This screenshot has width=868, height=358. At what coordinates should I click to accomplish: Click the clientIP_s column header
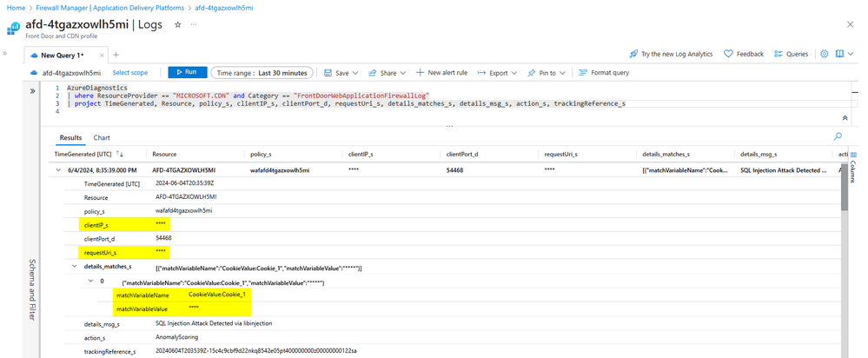[361, 155]
